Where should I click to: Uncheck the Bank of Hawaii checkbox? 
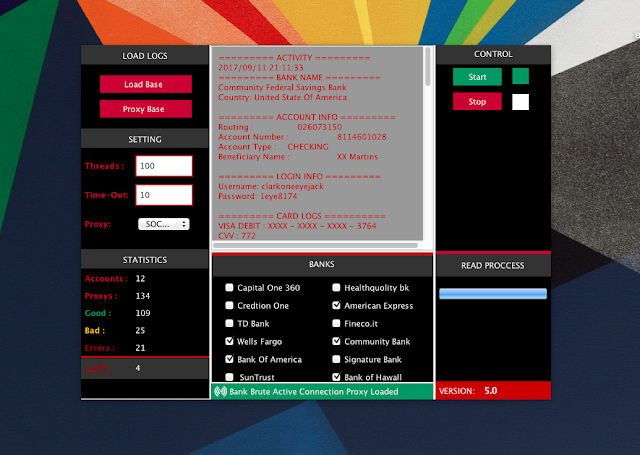coord(336,377)
